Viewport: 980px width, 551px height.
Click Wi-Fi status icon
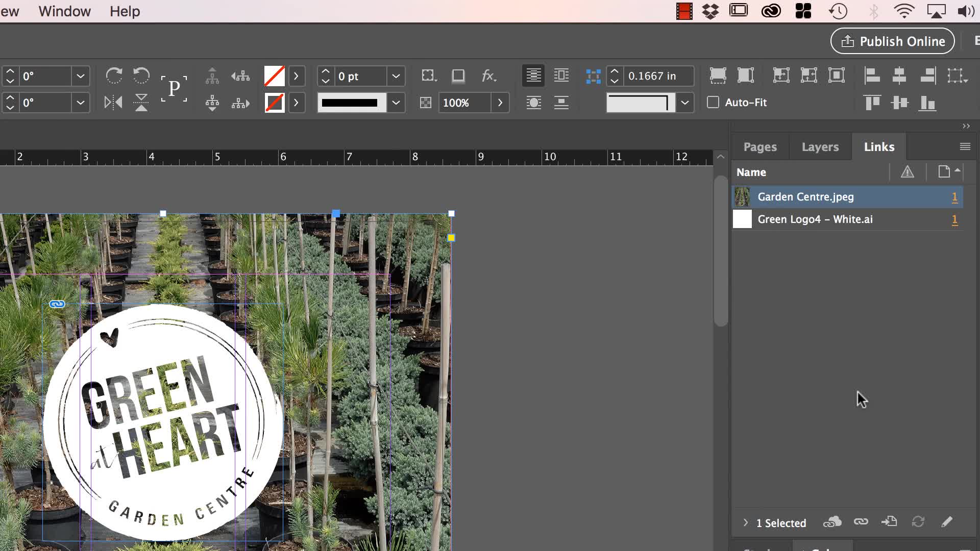[904, 11]
